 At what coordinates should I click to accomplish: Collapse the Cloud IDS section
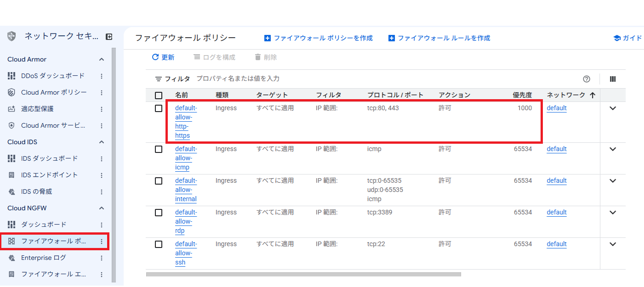[x=102, y=142]
